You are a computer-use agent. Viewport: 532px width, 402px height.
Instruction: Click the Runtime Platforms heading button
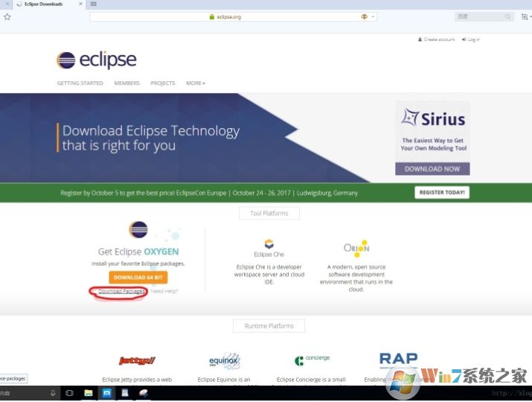point(269,326)
